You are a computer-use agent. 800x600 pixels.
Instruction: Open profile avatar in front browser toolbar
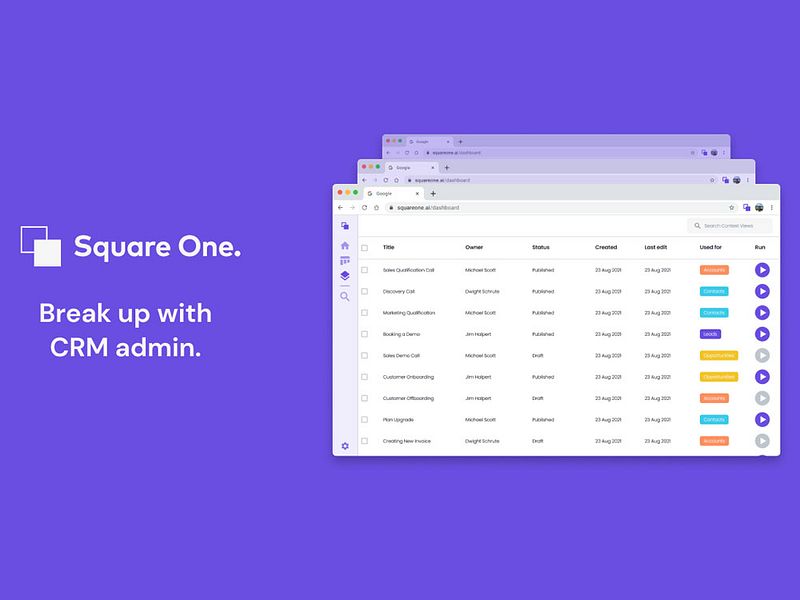coord(759,208)
